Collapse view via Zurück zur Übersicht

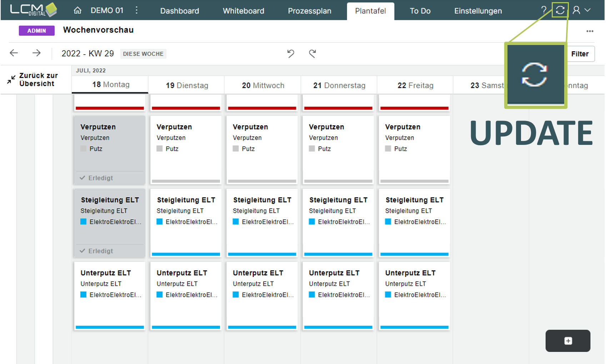(32, 80)
